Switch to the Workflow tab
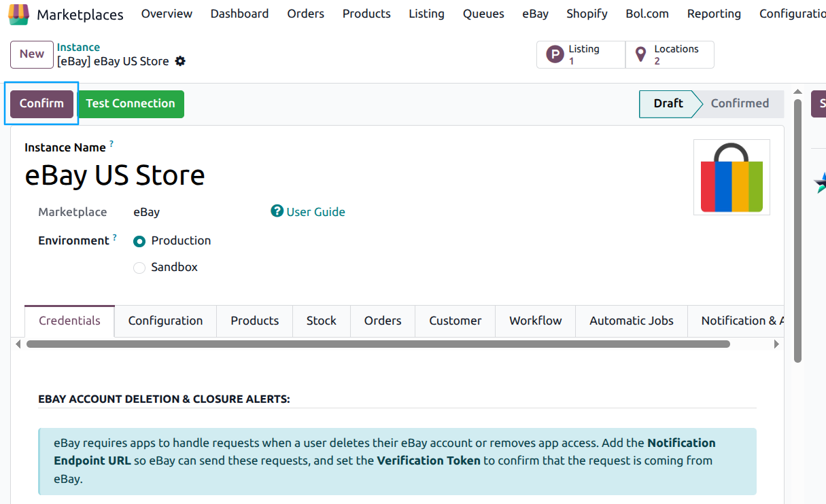826x504 pixels. [536, 321]
